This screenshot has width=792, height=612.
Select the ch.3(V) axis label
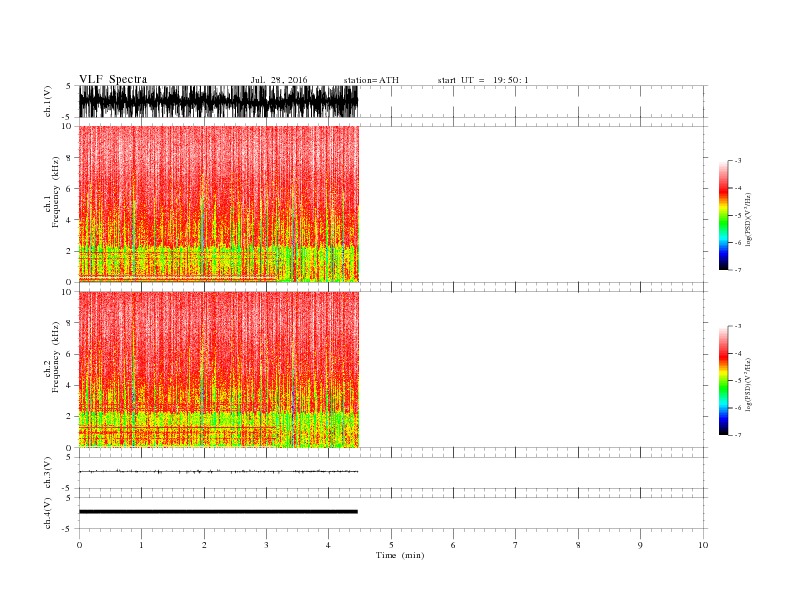click(x=48, y=473)
